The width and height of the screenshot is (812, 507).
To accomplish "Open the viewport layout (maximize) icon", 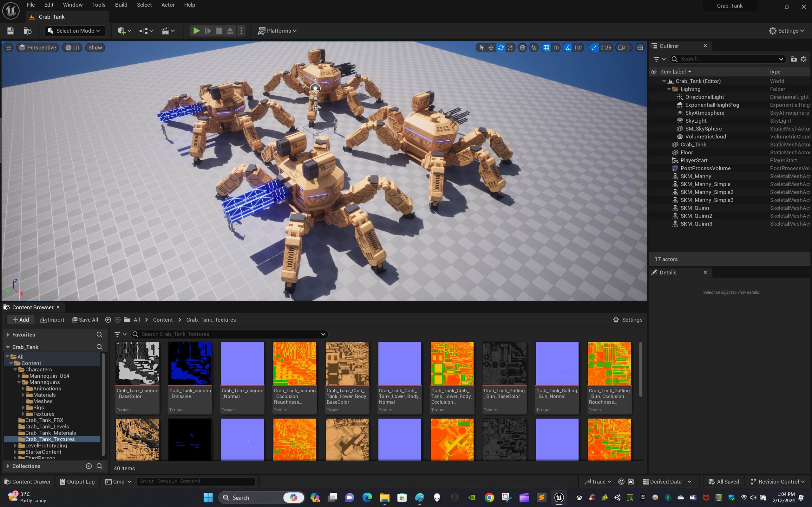I will click(640, 48).
